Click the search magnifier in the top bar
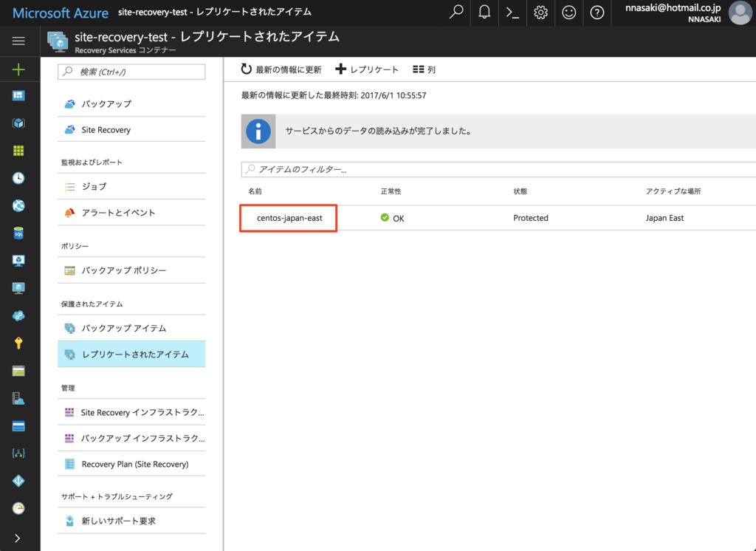 coord(456,12)
